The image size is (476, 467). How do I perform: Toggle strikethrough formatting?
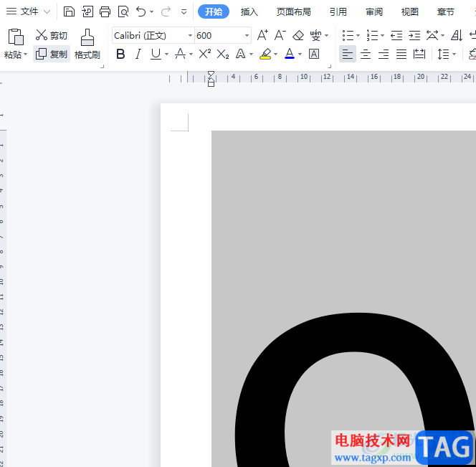tap(181, 54)
